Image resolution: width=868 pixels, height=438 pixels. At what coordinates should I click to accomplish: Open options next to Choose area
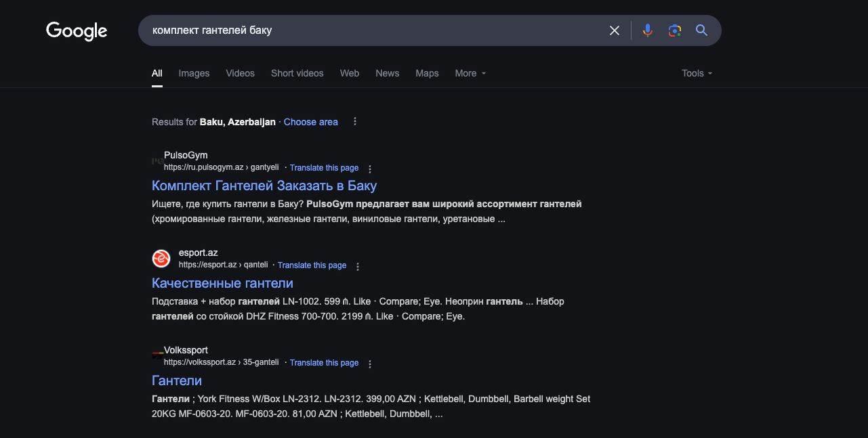pos(354,122)
